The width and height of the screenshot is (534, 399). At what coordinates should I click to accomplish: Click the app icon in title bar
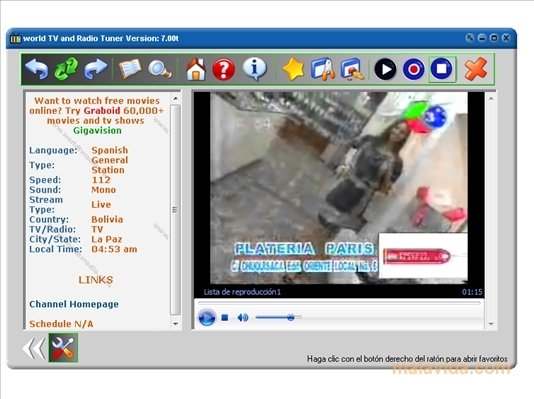[16, 39]
